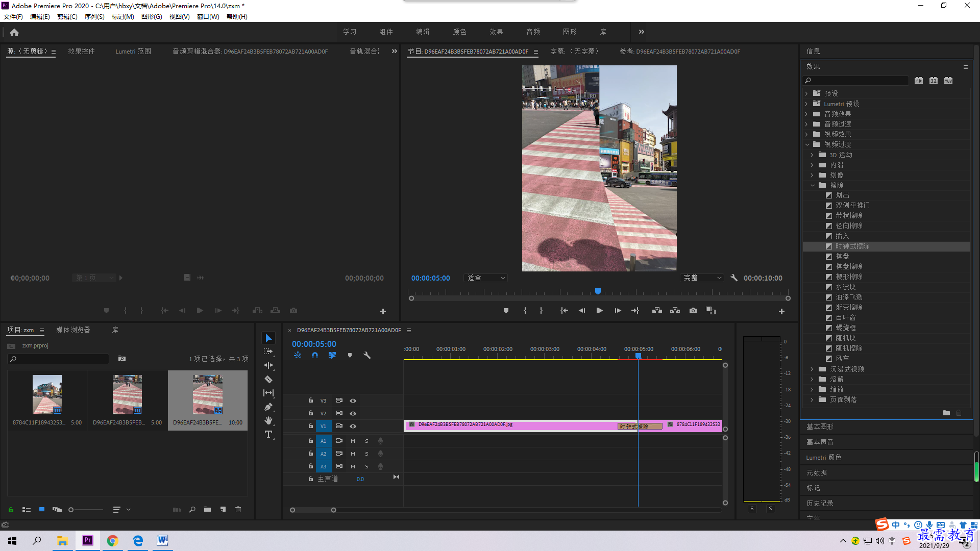
Task: Switch project panel to icon view
Action: pyautogui.click(x=42, y=510)
